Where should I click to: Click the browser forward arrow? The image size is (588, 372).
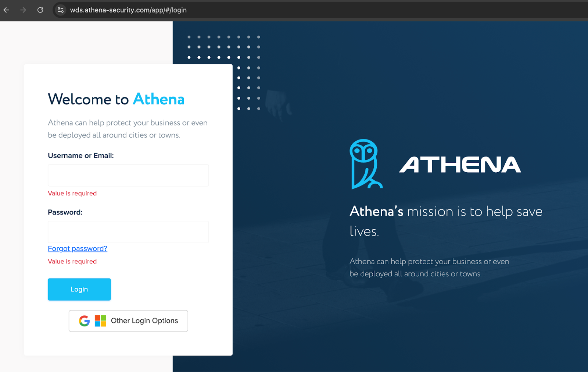coord(23,10)
